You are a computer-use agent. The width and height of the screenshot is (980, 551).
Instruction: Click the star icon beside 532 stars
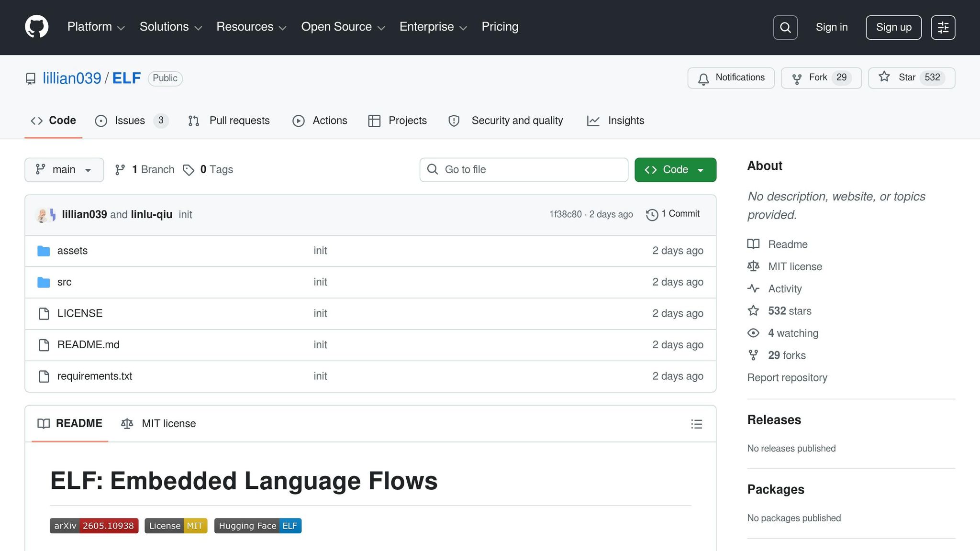(x=753, y=311)
